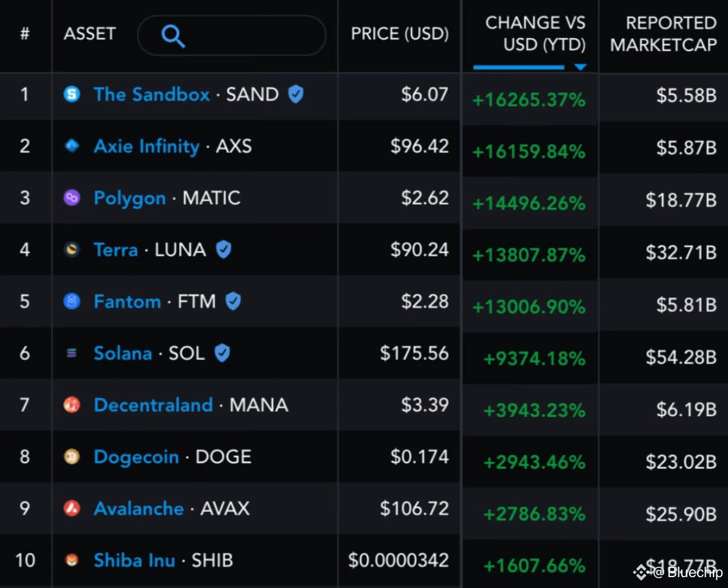Click the $6.19B marketcap cell
Image resolution: width=728 pixels, height=588 pixels.
point(686,410)
